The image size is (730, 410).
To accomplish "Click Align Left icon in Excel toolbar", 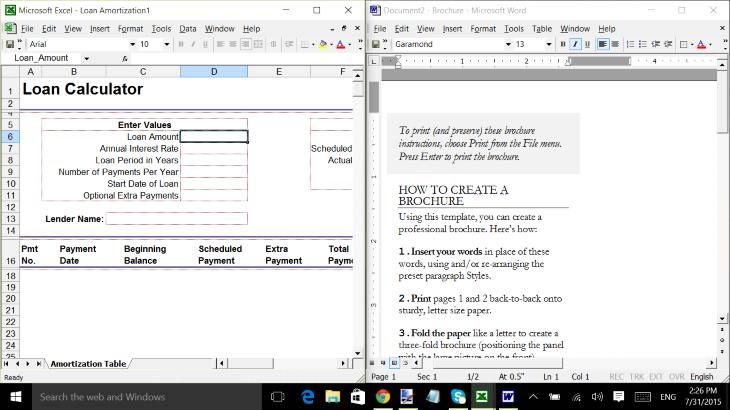I will (x=220, y=44).
